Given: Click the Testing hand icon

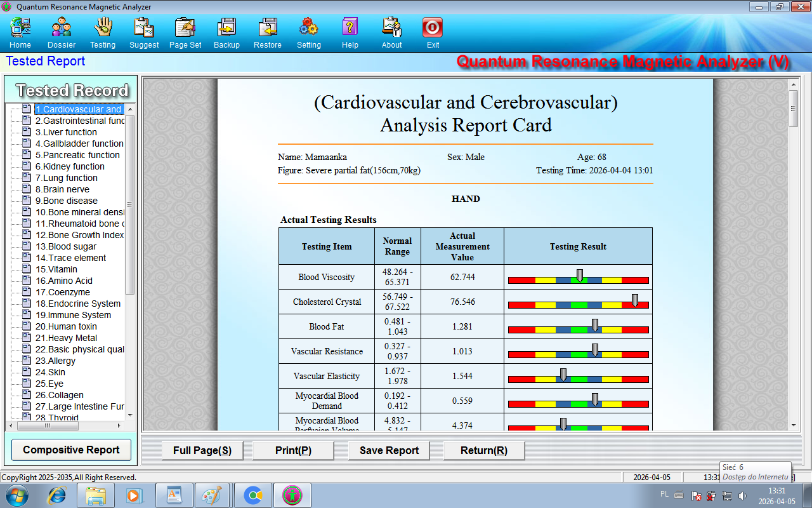Looking at the screenshot, I should [103, 29].
